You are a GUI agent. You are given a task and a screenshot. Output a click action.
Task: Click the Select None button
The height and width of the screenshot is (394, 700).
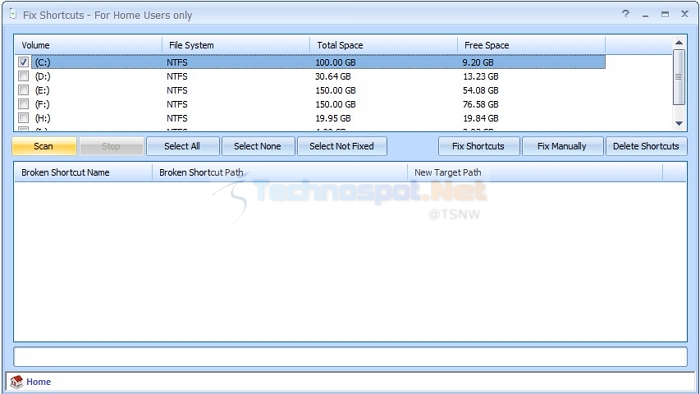click(x=258, y=146)
